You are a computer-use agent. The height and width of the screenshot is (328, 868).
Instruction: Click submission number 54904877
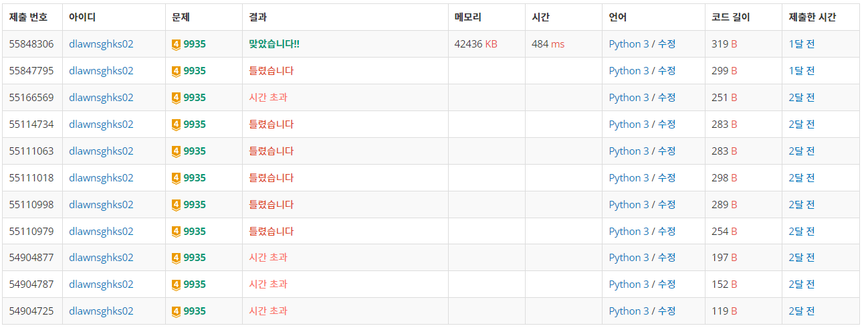pyautogui.click(x=31, y=258)
